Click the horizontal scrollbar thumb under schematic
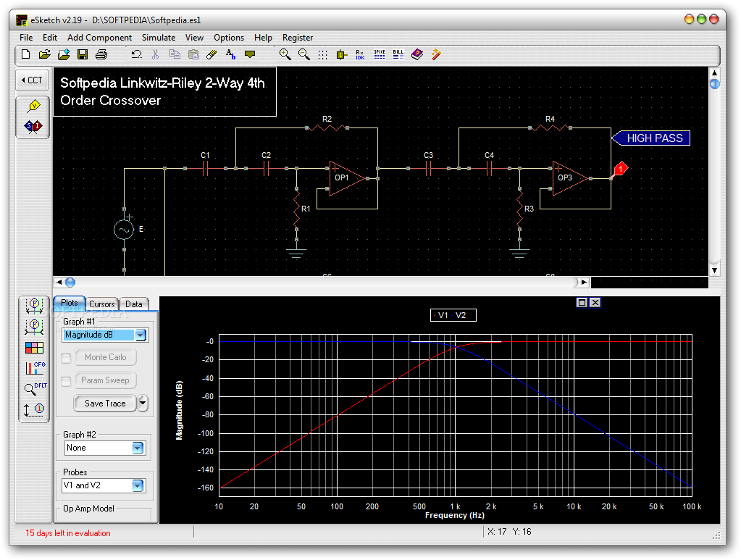This screenshot has height=560, width=741. (x=70, y=283)
